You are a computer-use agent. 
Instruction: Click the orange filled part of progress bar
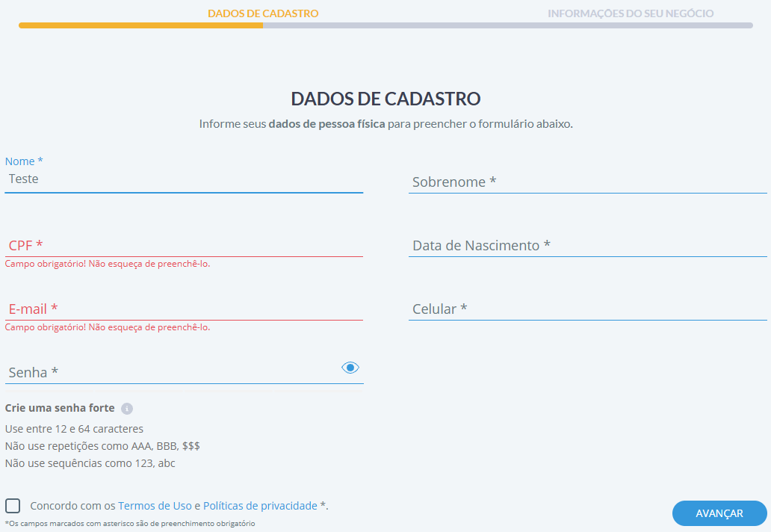[x=140, y=25]
